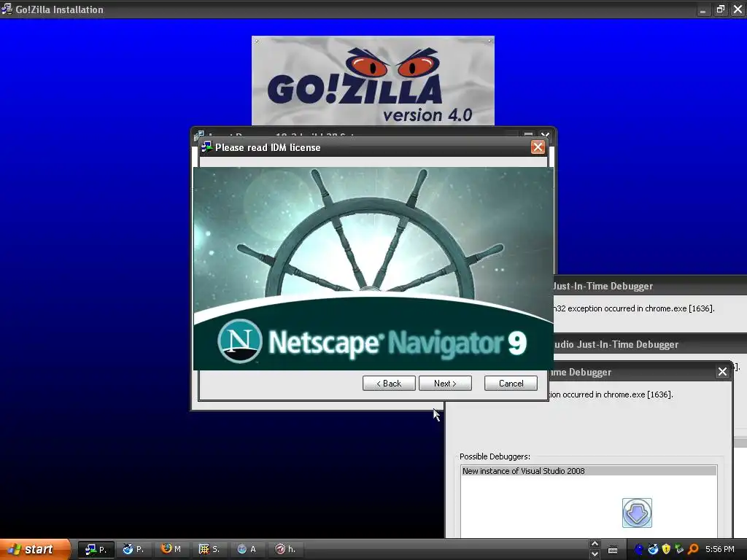Image resolution: width=747 pixels, height=560 pixels.
Task: Select 'New instance of Visual Studio 2008' debugger
Action: tap(589, 471)
